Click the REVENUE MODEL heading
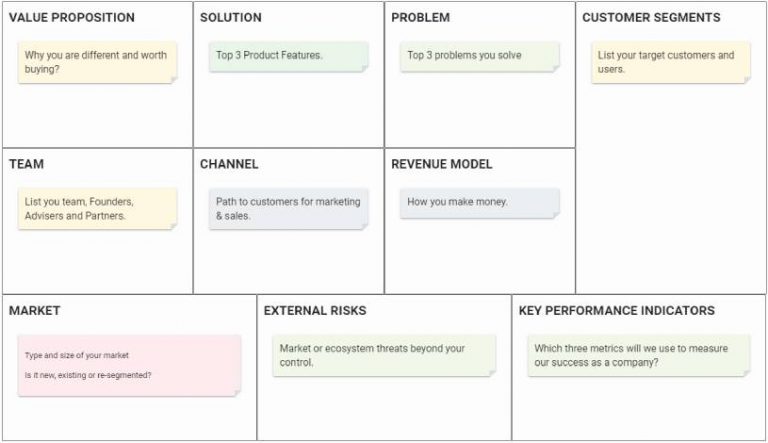 coord(442,164)
